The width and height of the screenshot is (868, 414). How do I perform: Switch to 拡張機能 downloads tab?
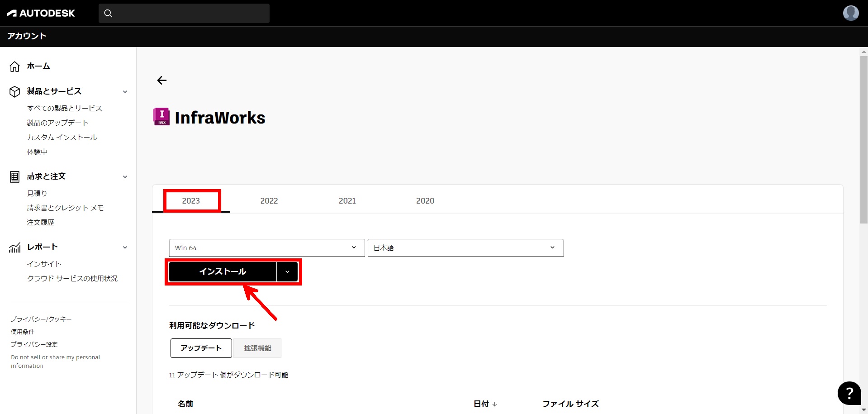258,348
